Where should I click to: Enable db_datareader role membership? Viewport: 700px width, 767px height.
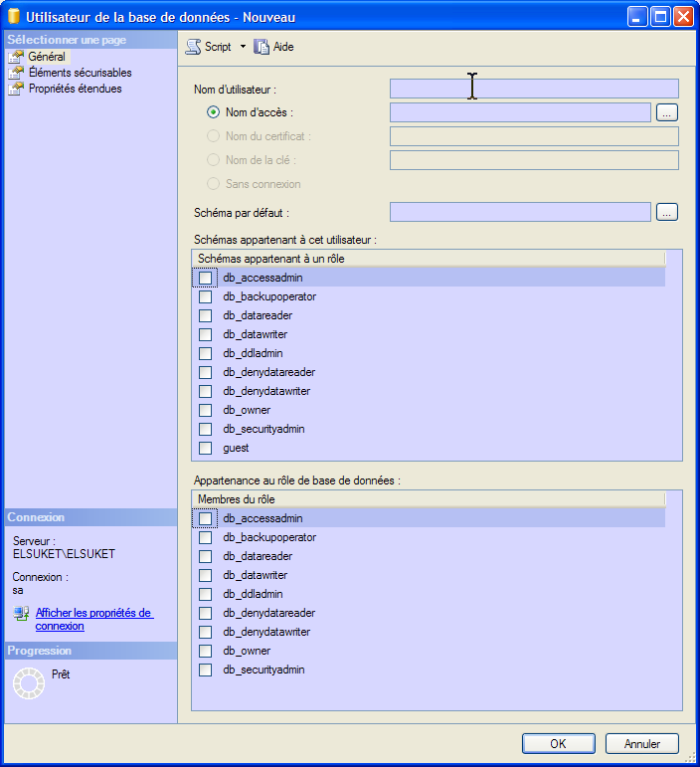tap(205, 556)
